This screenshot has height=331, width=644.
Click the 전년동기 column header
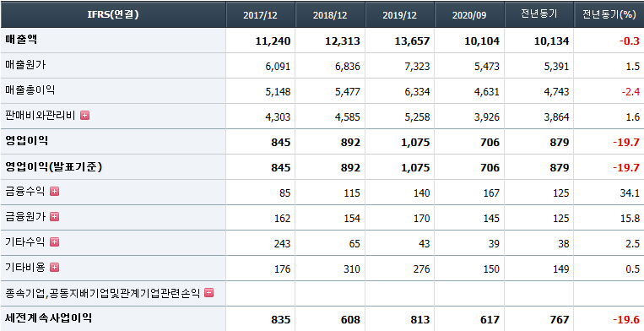click(538, 14)
